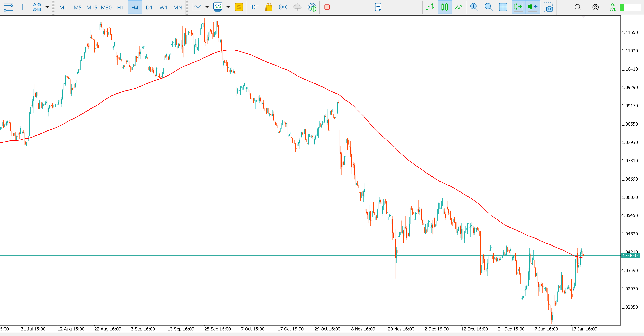Toggle candlestick chart display
644x336 pixels.
[x=444, y=7]
